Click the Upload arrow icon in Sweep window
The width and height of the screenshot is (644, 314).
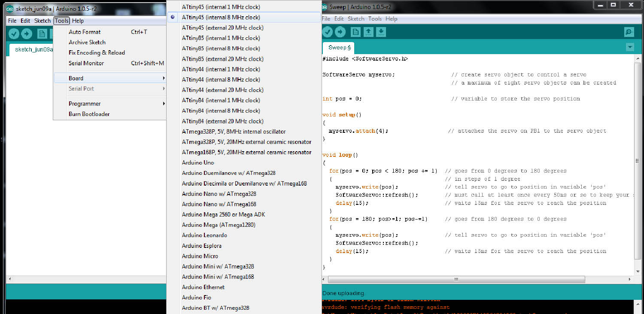coord(340,32)
